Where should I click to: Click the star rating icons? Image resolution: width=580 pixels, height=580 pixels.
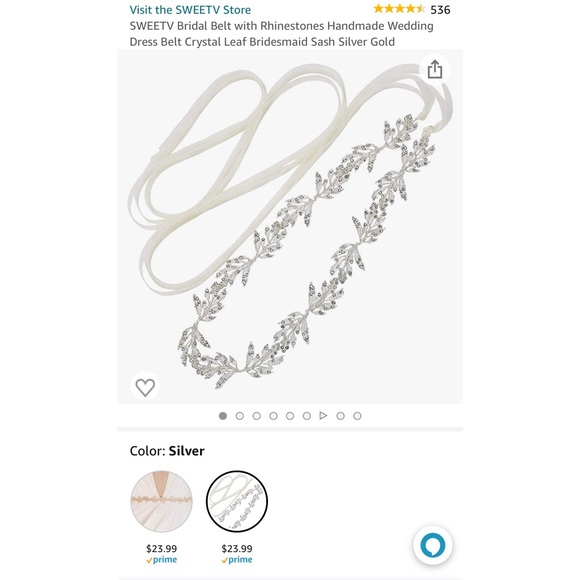pos(399,9)
